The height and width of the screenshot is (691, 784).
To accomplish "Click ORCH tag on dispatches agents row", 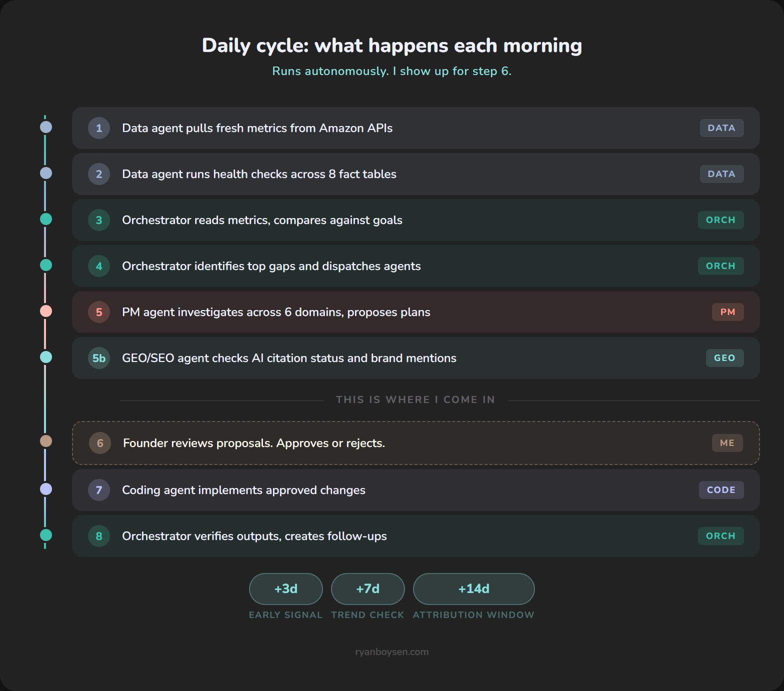I will tap(720, 266).
